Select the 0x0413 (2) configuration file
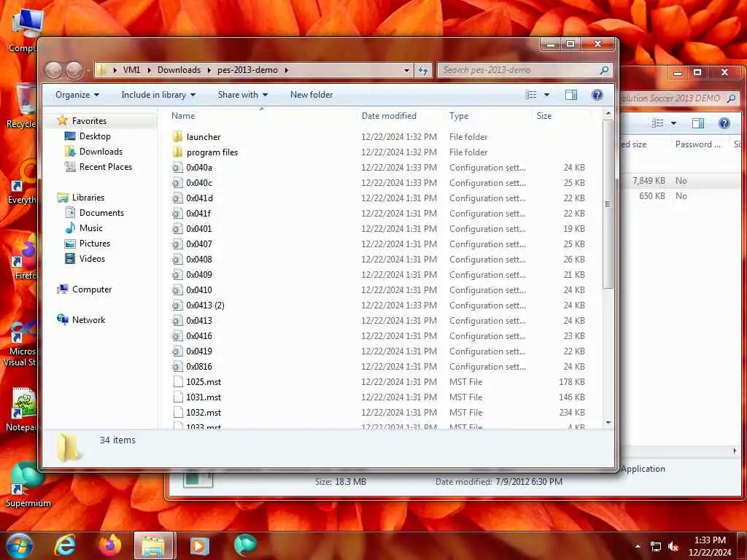This screenshot has height=560, width=747. [x=205, y=305]
